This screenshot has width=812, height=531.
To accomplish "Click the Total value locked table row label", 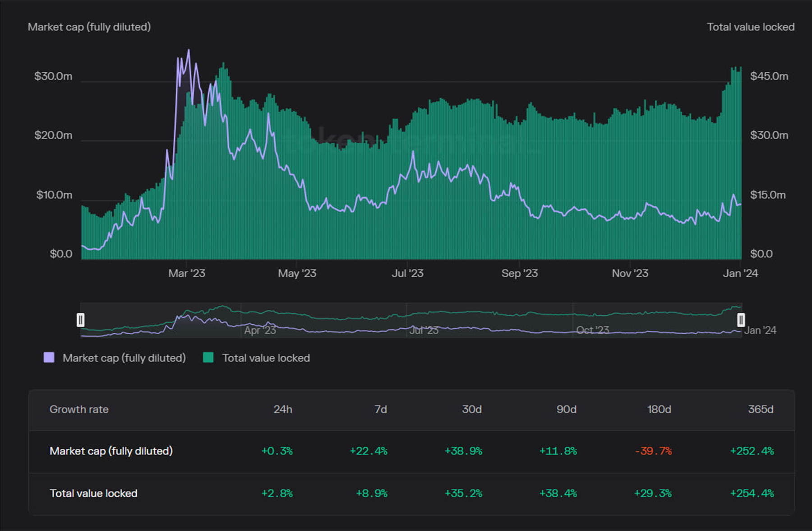I will tap(93, 494).
